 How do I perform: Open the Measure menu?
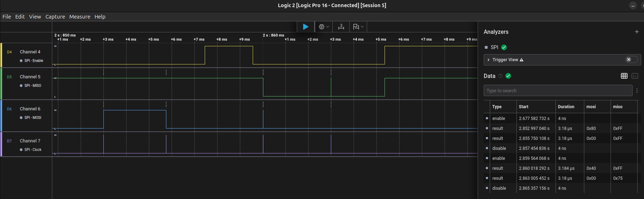80,17
